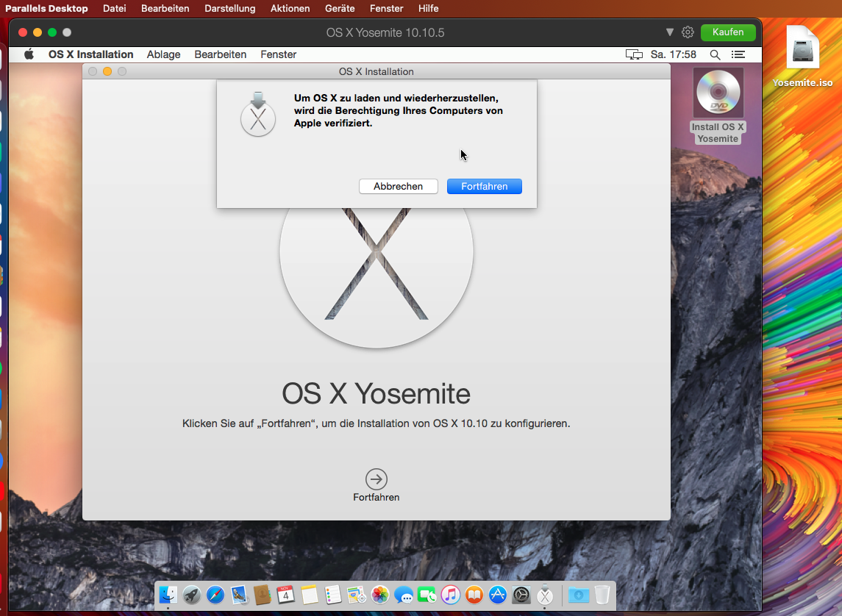Open the OS X Installation menu
Image resolution: width=842 pixels, height=616 pixels.
click(90, 54)
